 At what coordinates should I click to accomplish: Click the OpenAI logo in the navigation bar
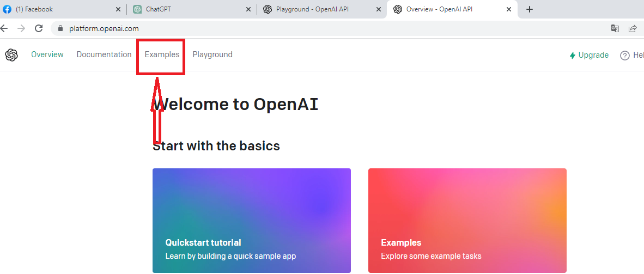(11, 54)
